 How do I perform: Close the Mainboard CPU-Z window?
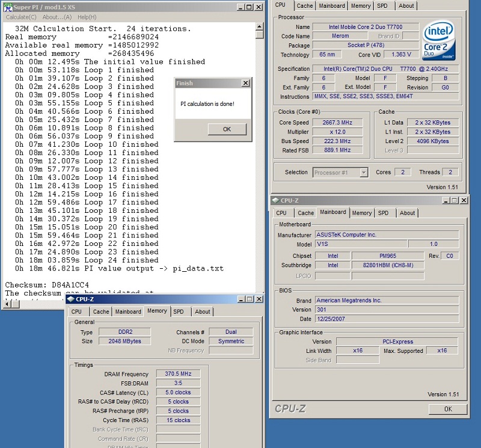464,200
